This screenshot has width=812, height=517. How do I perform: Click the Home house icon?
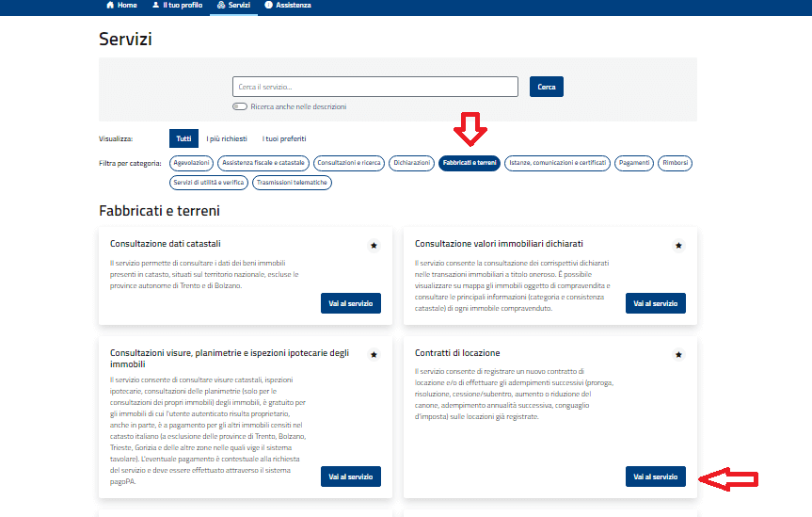click(x=110, y=5)
